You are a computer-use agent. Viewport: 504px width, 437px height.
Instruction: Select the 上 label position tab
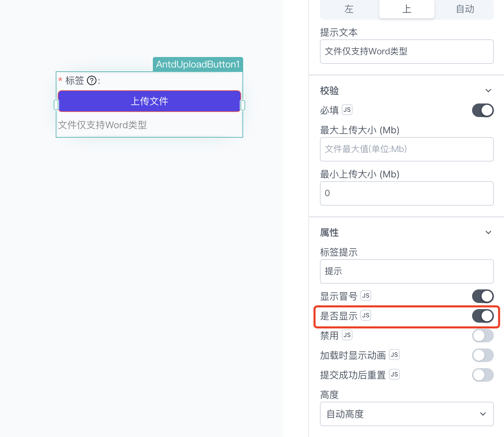pyautogui.click(x=407, y=9)
